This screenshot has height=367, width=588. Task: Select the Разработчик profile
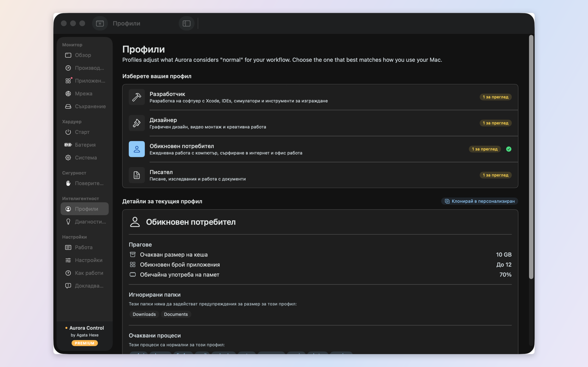tap(320, 97)
